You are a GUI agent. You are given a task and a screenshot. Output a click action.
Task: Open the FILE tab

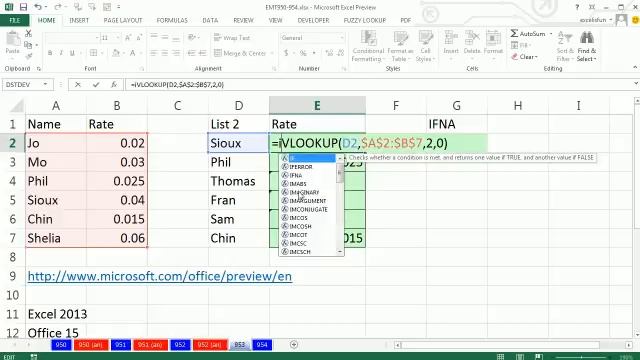coord(15,20)
